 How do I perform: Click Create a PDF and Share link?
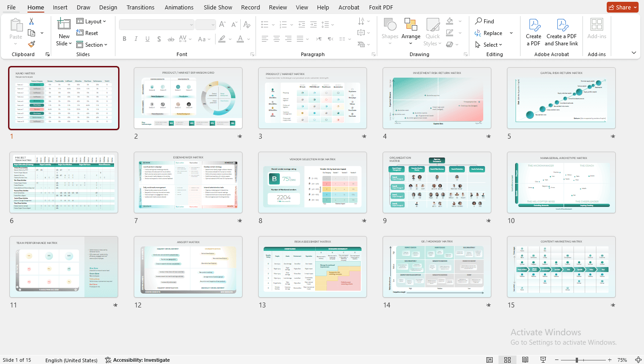pyautogui.click(x=561, y=32)
